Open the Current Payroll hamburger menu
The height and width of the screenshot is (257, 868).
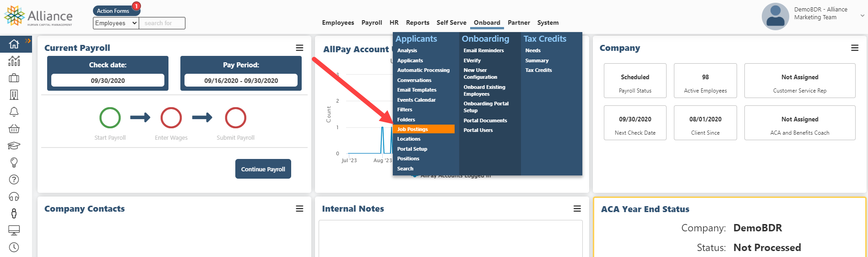(x=299, y=48)
